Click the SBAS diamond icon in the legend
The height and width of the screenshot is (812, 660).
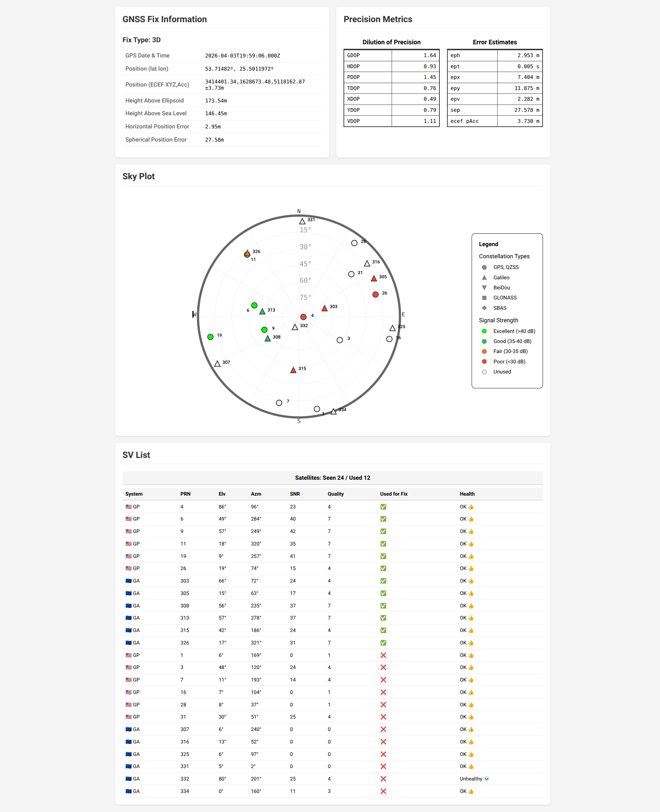484,308
